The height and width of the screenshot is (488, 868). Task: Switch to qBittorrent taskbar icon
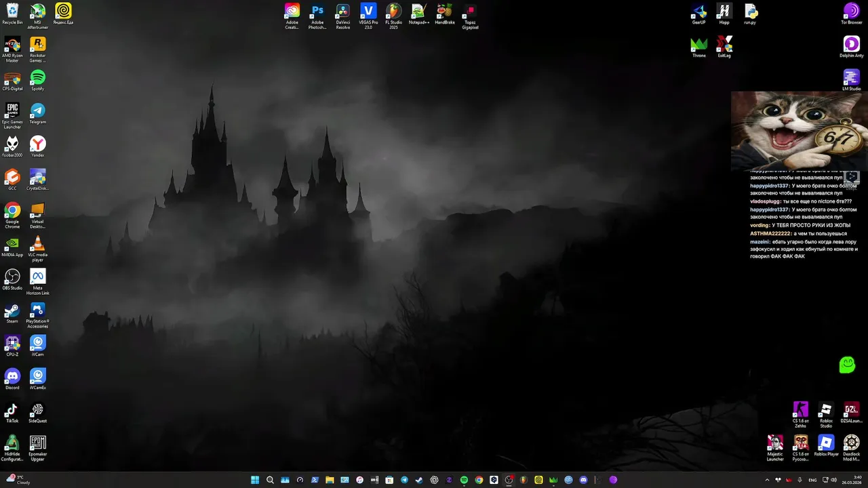568,480
